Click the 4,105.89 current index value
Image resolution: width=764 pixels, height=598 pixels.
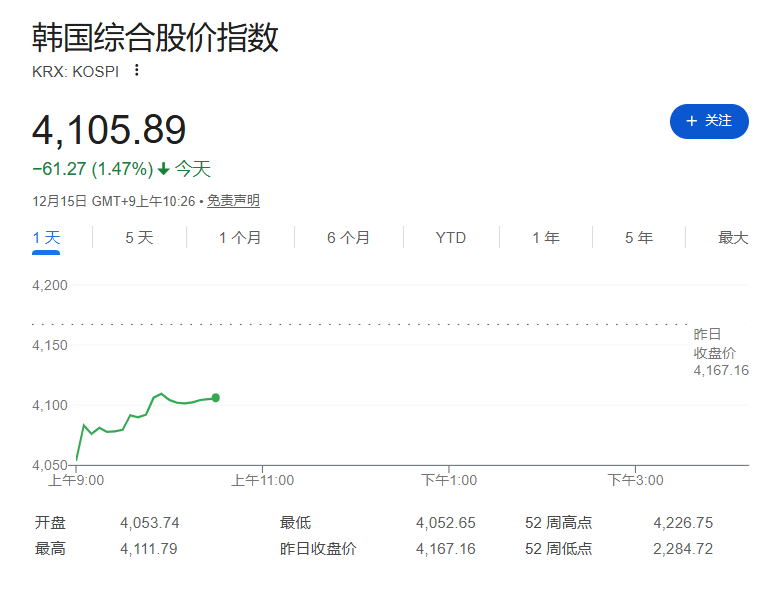tap(109, 131)
